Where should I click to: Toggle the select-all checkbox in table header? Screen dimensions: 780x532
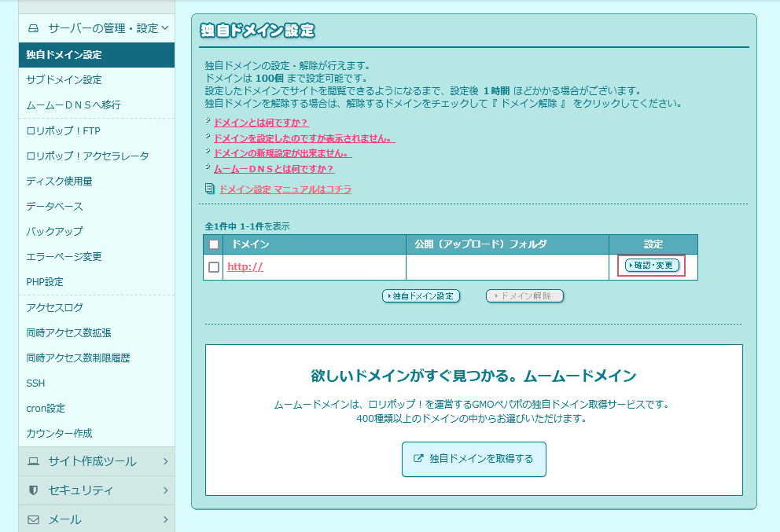[214, 244]
